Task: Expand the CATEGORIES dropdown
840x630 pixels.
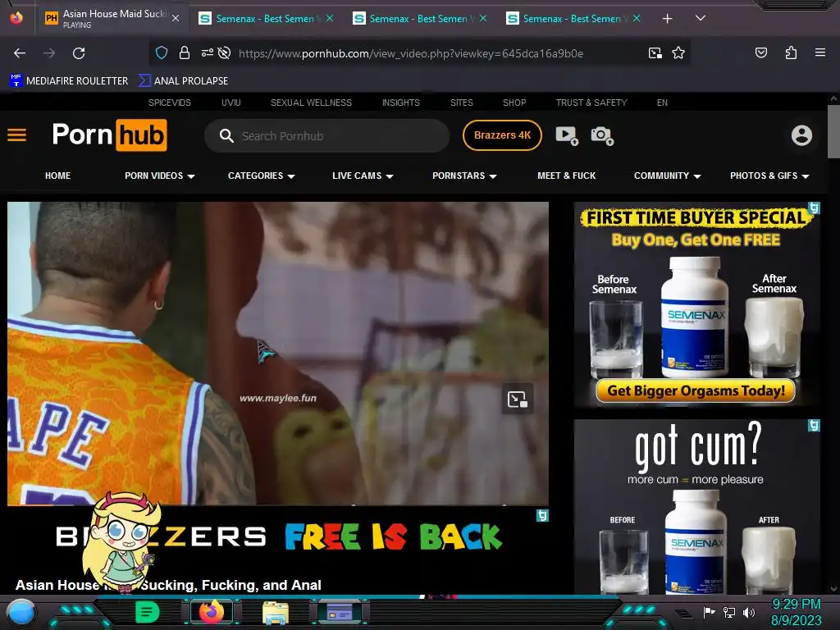Action: coord(262,176)
